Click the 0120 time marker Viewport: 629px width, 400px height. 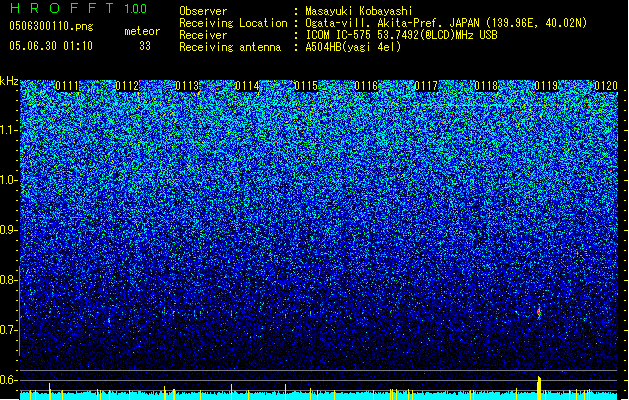[606, 86]
